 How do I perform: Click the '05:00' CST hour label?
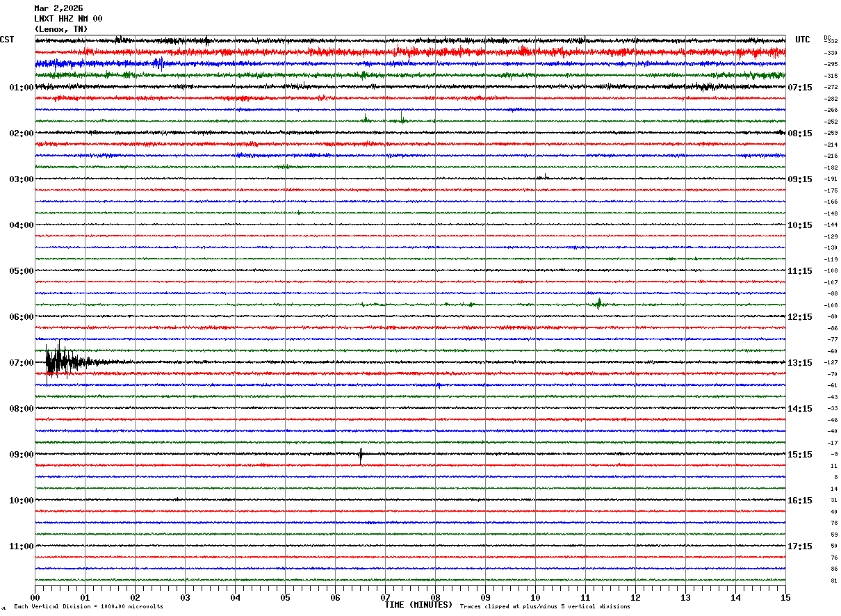pyautogui.click(x=22, y=271)
